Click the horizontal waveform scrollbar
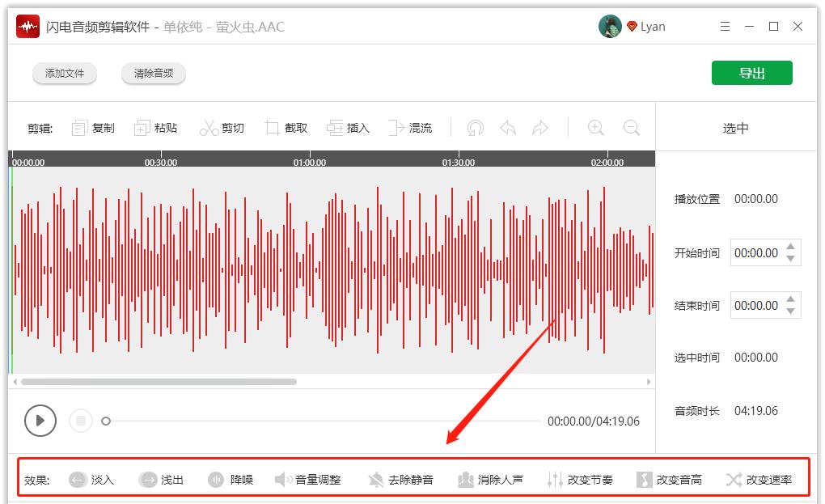This screenshot has width=825, height=504. click(162, 380)
